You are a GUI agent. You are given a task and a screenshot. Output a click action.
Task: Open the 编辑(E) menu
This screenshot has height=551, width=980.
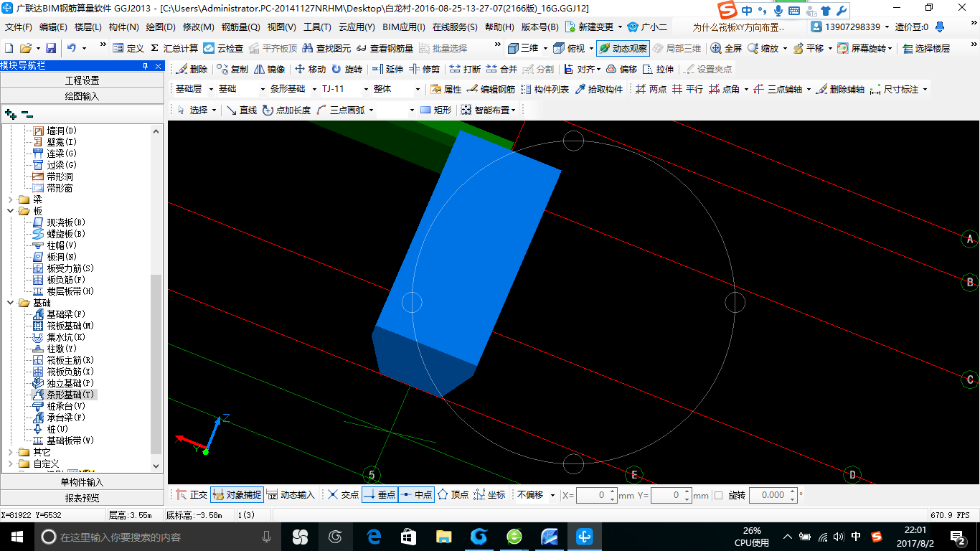click(x=53, y=27)
